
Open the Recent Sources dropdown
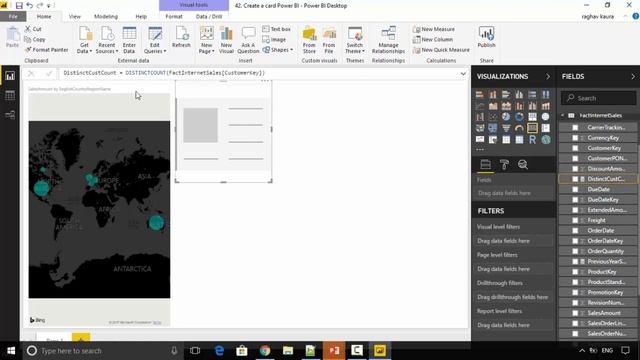[x=107, y=40]
